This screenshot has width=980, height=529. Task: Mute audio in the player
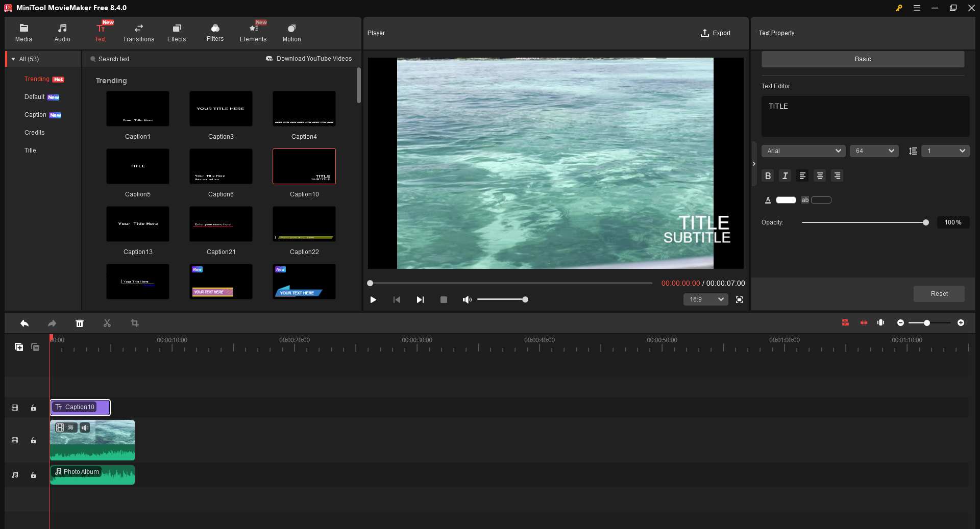[466, 299]
